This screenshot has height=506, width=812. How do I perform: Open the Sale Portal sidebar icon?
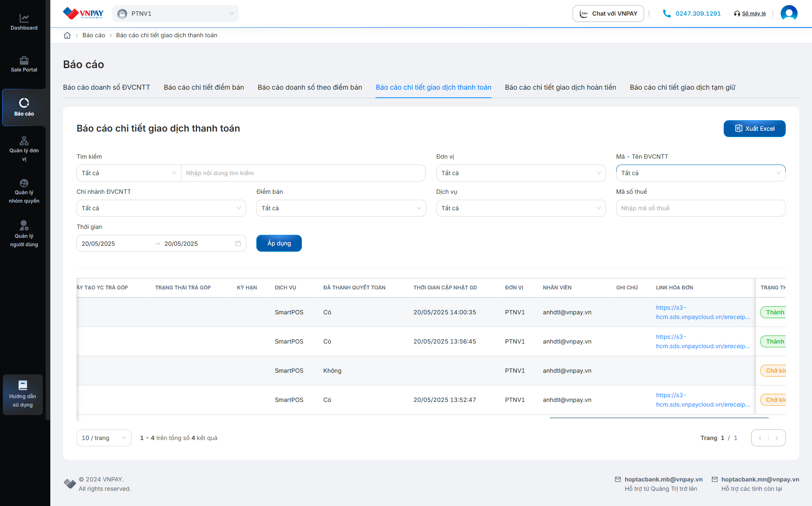tap(24, 60)
